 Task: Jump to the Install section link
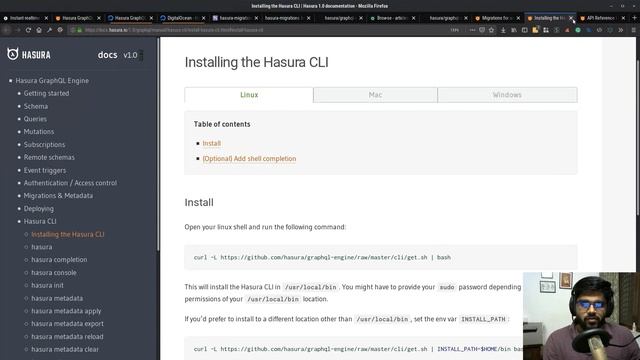[x=211, y=143]
